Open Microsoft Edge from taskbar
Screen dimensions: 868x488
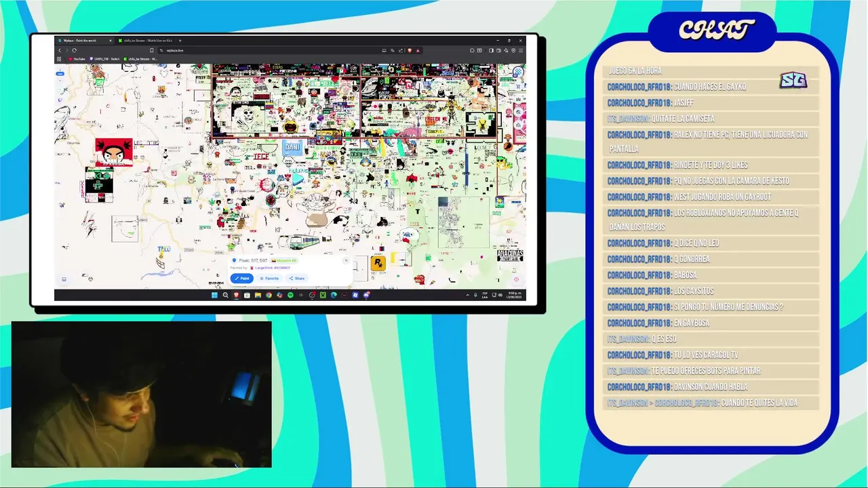[334, 295]
